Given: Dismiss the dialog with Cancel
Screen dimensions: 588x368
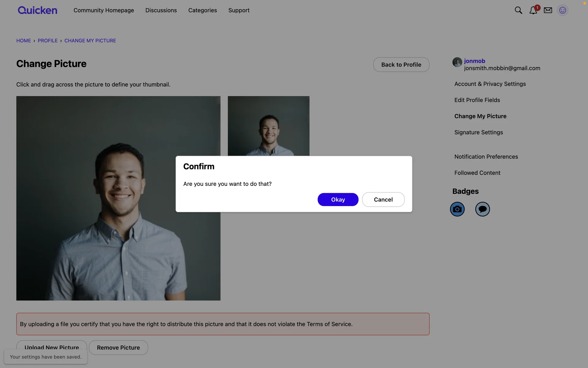Looking at the screenshot, I should pos(383,200).
